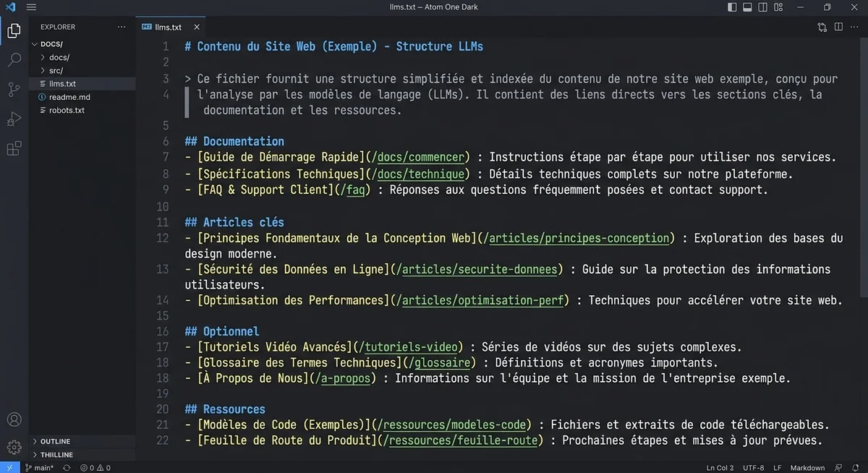Open the notifications bell icon
Image resolution: width=868 pixels, height=473 pixels.
click(x=854, y=467)
